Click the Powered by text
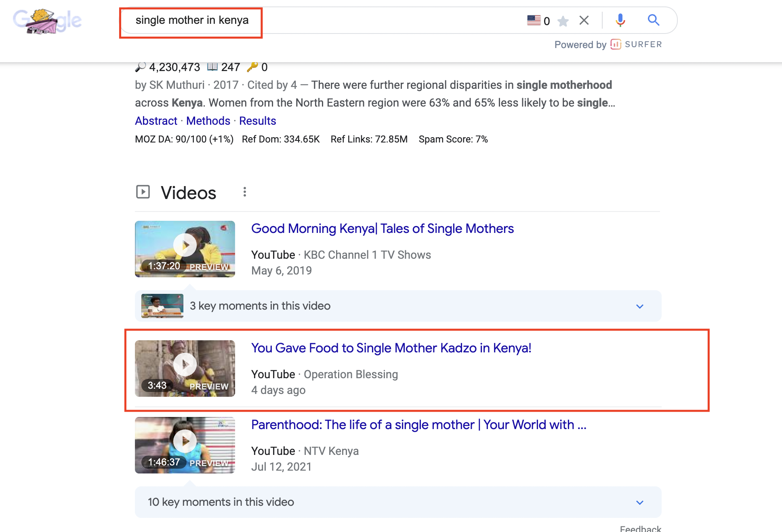Screen dimensions: 782x532 coord(580,44)
